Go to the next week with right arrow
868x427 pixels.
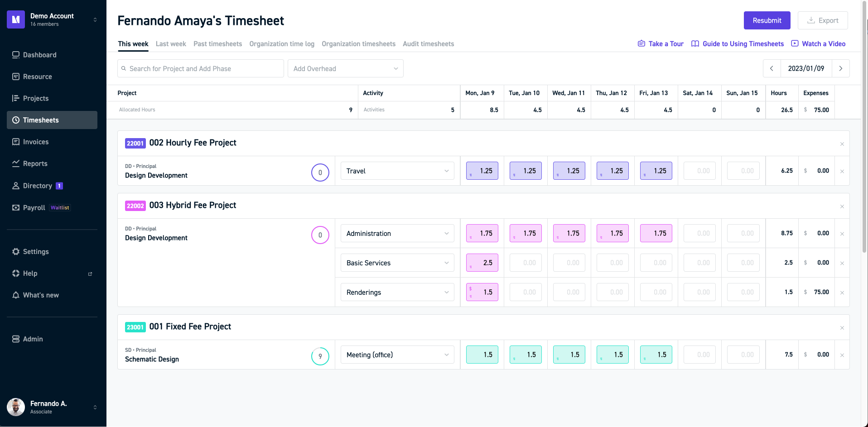click(x=841, y=68)
